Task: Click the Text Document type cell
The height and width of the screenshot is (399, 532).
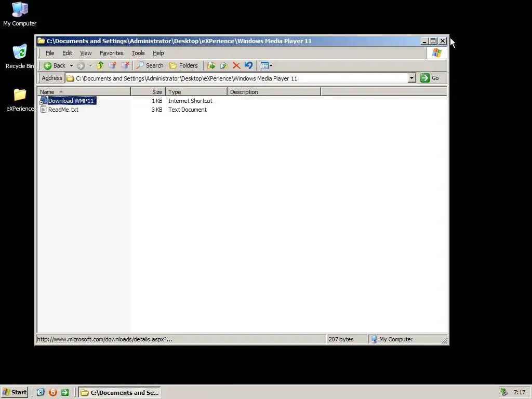Action: tap(187, 110)
